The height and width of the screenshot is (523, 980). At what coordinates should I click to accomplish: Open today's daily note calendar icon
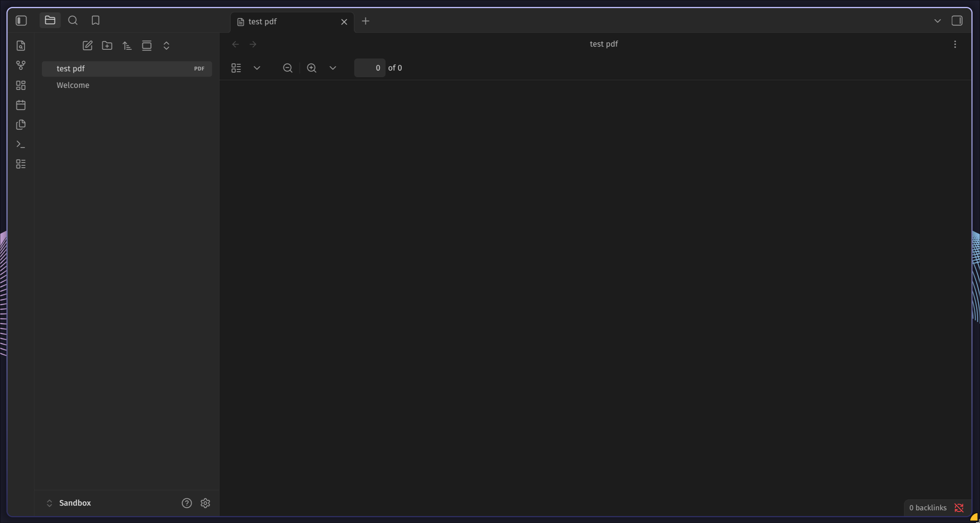(21, 105)
